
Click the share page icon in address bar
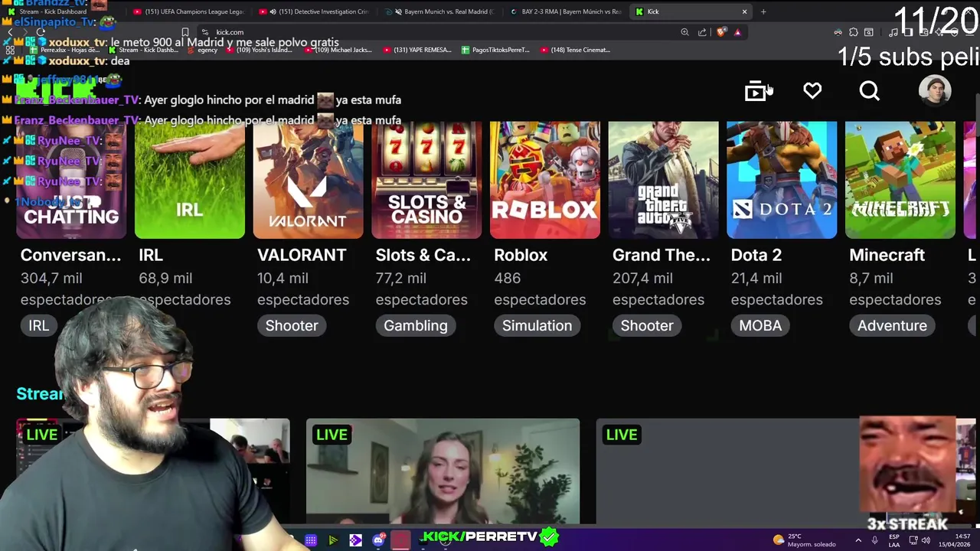click(x=702, y=32)
